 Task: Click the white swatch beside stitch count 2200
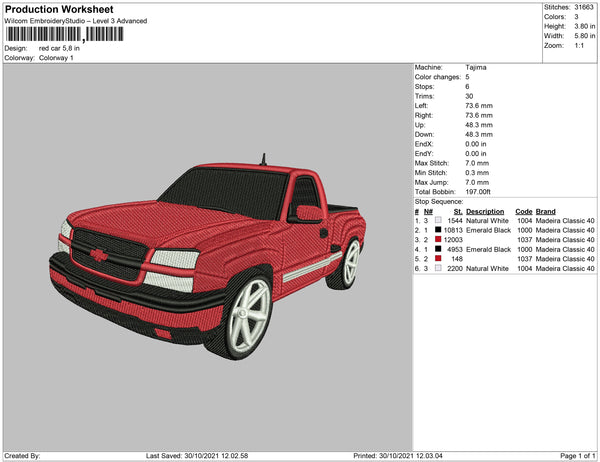click(438, 268)
